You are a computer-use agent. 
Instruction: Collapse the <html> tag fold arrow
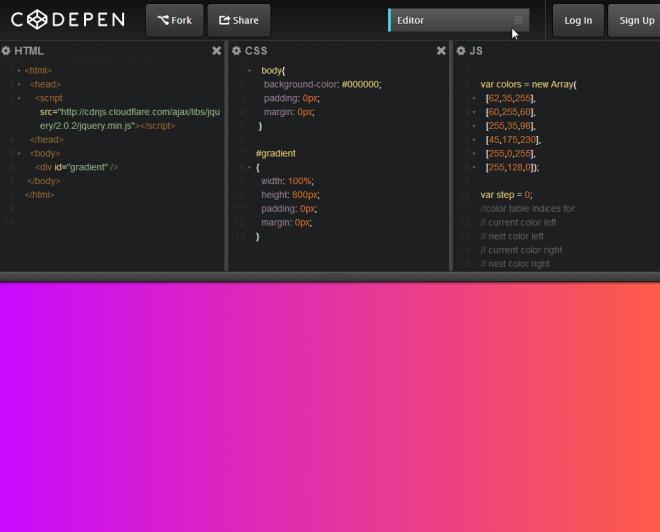tap(19, 70)
